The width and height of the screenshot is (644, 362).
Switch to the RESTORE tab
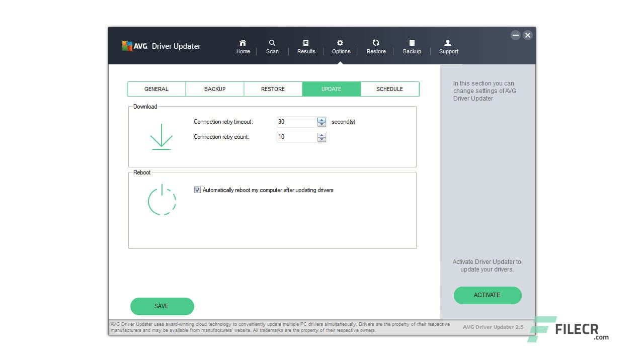pyautogui.click(x=273, y=89)
